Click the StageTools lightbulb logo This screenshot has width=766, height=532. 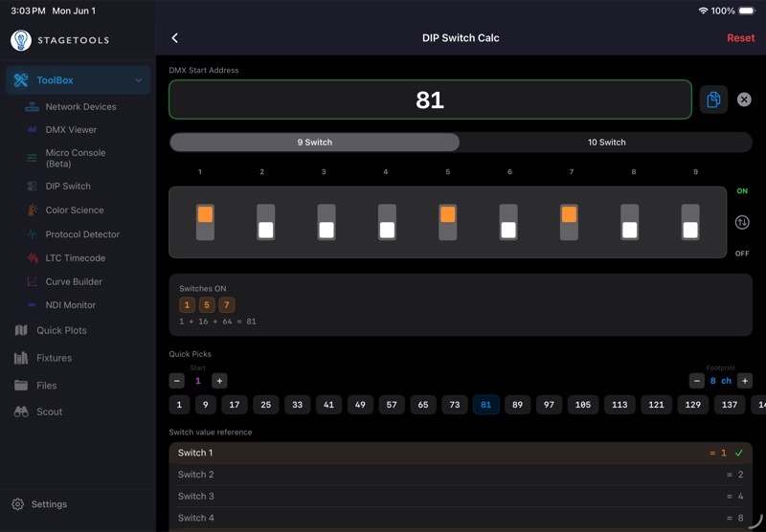coord(21,40)
